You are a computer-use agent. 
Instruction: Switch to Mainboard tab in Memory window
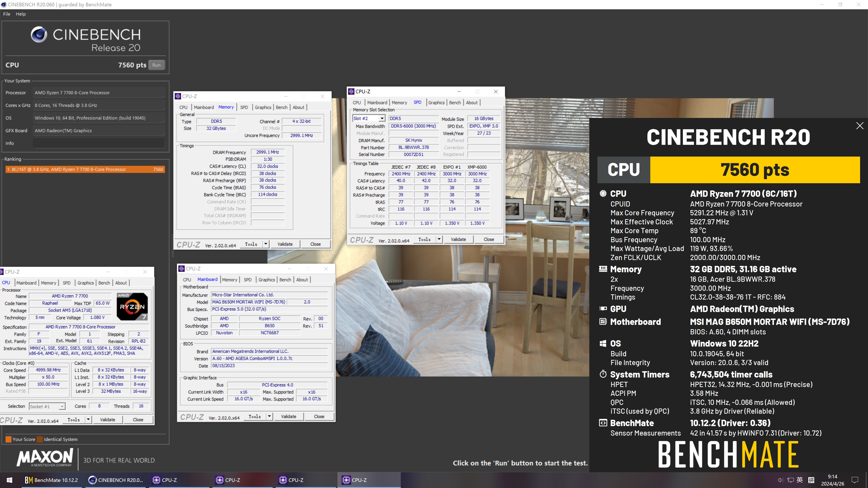pyautogui.click(x=204, y=108)
